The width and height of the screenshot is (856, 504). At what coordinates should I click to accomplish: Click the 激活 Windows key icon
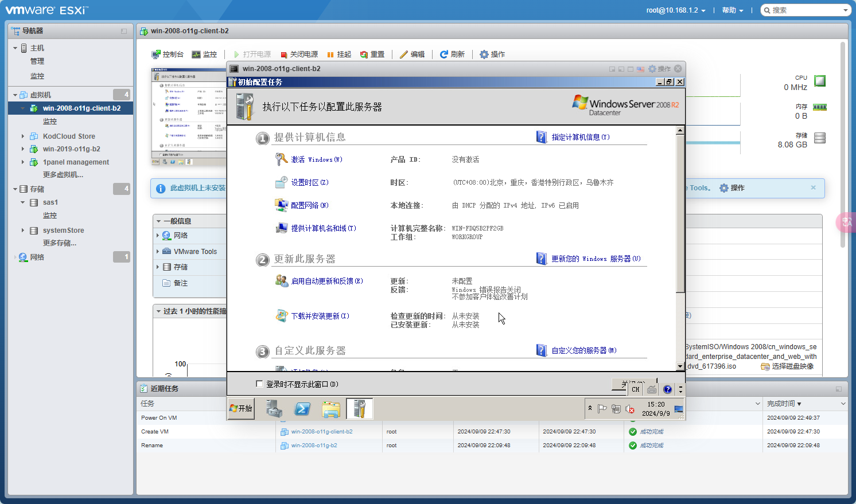tap(281, 159)
